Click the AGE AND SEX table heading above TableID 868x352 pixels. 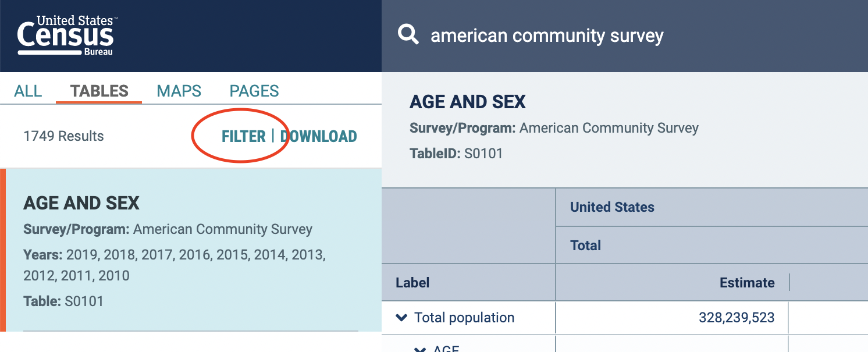[x=467, y=102]
